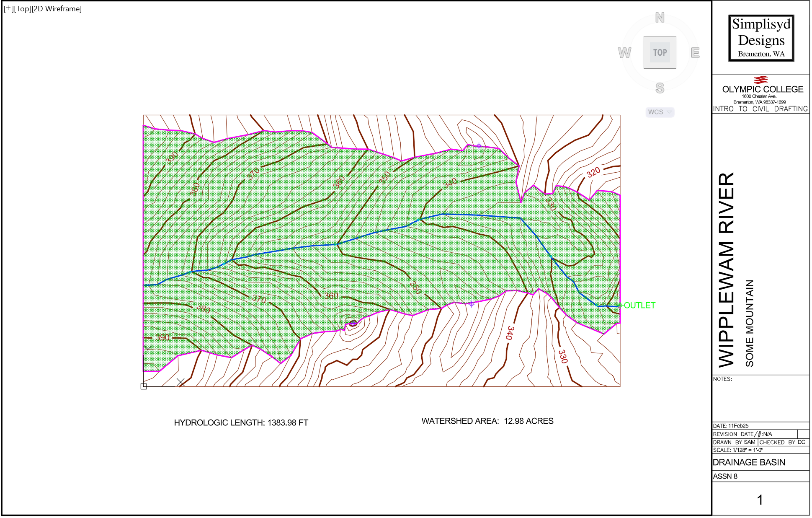The height and width of the screenshot is (518, 812).
Task: Click the N compass letter on ViewCube
Action: 660,18
